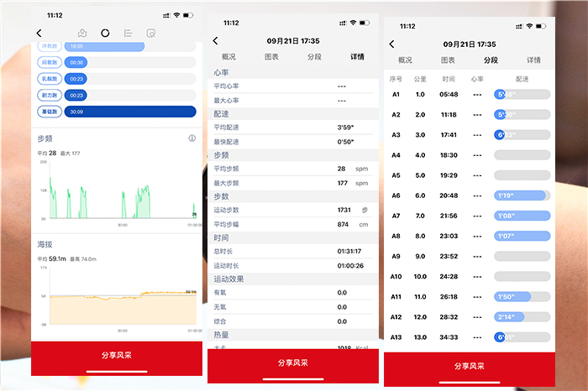Tap the 09月21日 17:35 title on 分段 screen
588x391 pixels.
(470, 44)
